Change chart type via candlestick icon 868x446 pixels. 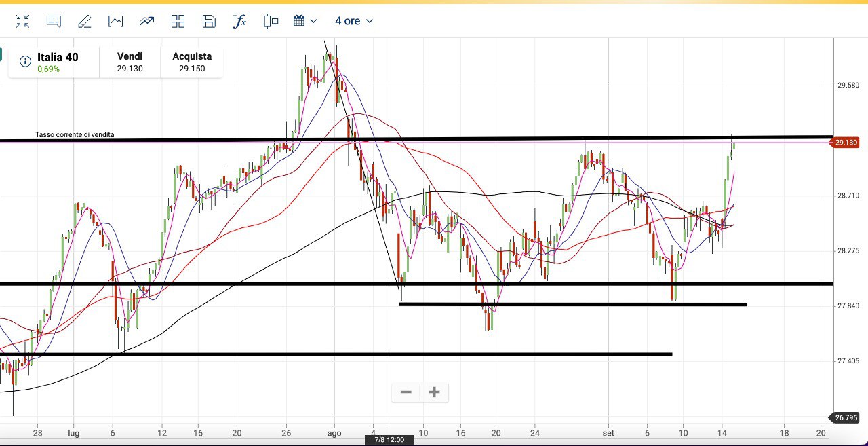click(x=271, y=22)
